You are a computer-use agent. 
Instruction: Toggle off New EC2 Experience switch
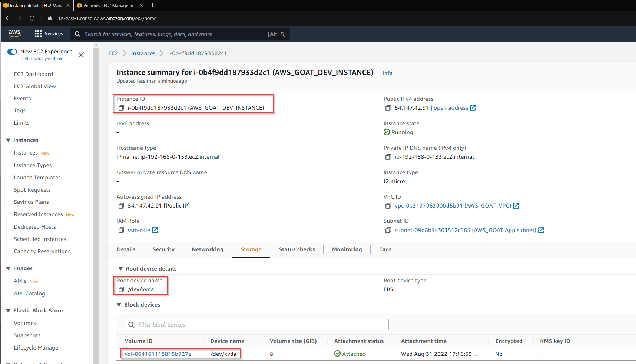coord(12,52)
